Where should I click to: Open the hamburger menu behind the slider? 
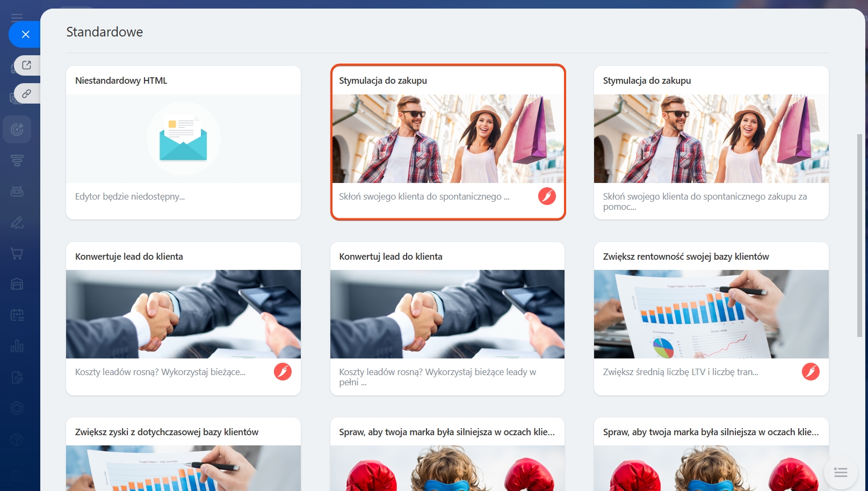[x=17, y=18]
